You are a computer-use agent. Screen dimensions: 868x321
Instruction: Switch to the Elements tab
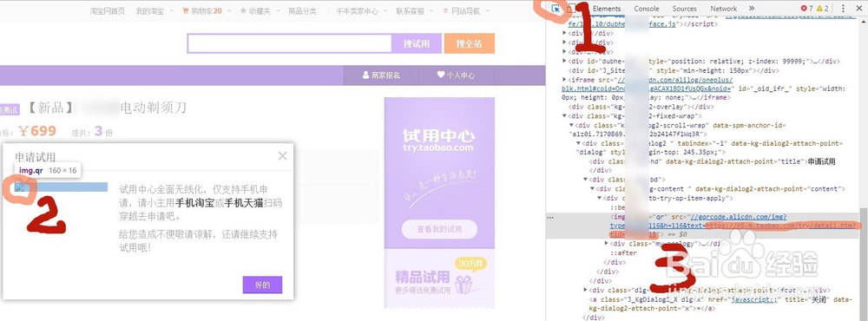(x=607, y=9)
